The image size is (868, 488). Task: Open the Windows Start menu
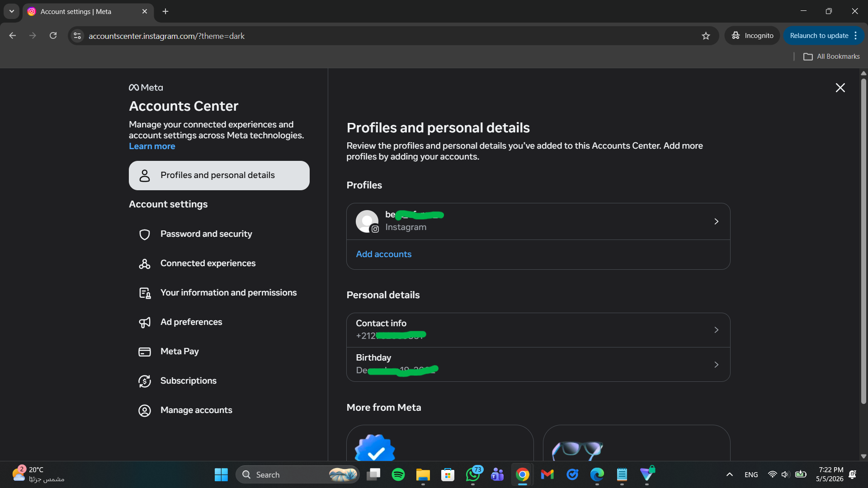point(221,475)
